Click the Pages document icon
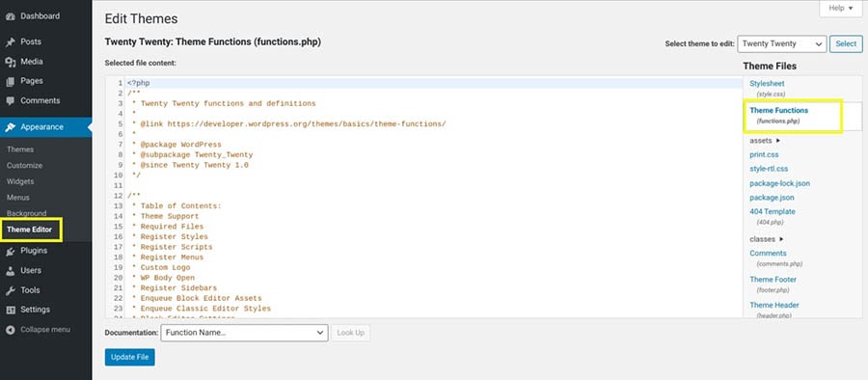The image size is (868, 380). [10, 81]
